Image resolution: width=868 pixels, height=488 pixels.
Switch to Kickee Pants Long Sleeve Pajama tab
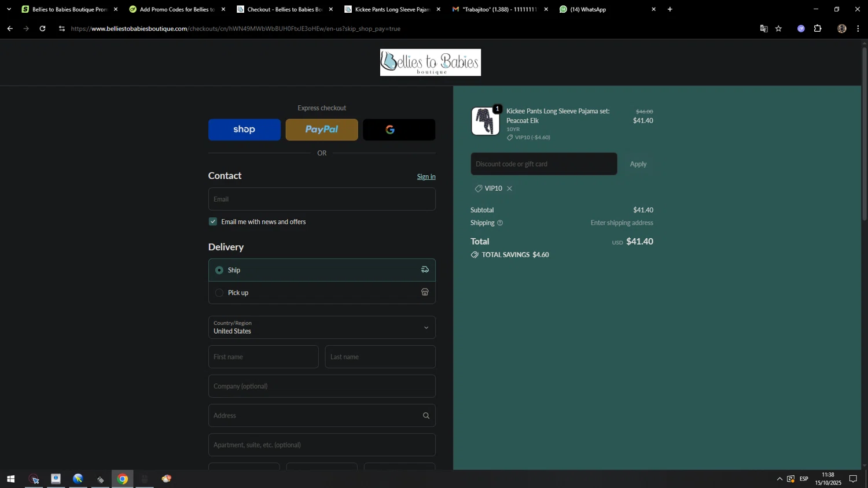[x=391, y=9]
